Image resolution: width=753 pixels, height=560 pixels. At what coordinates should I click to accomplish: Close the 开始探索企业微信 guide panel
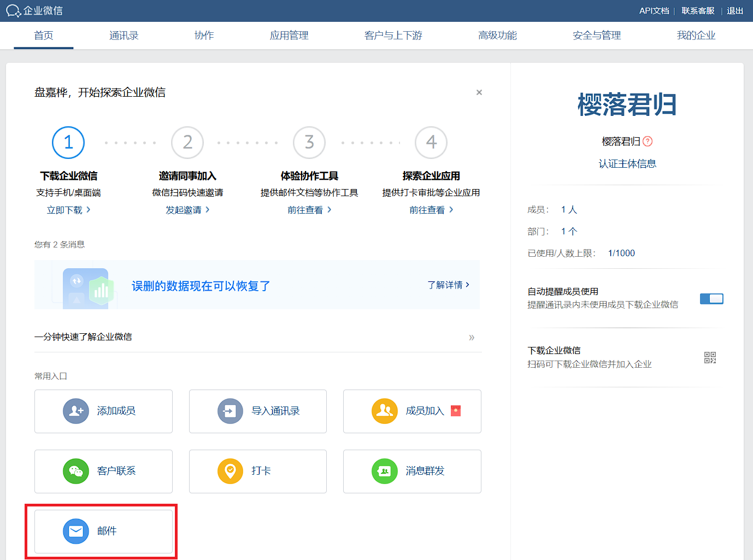coord(479,92)
